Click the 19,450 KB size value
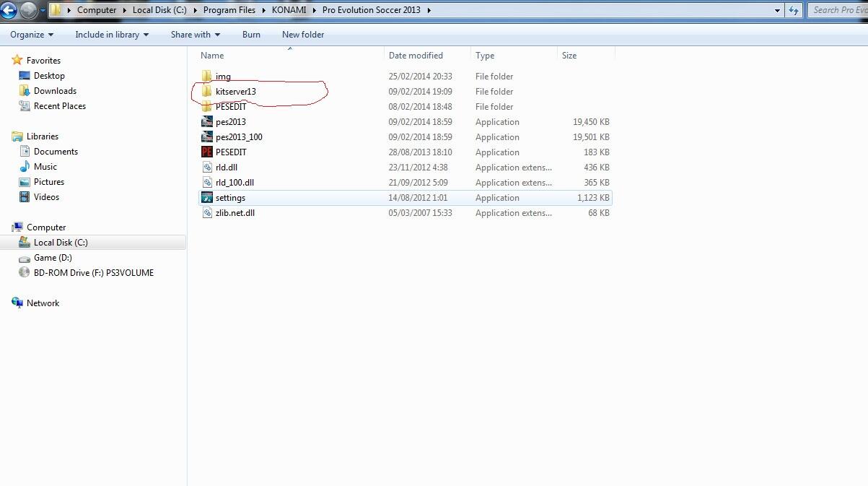This screenshot has height=486, width=868. pyautogui.click(x=591, y=122)
